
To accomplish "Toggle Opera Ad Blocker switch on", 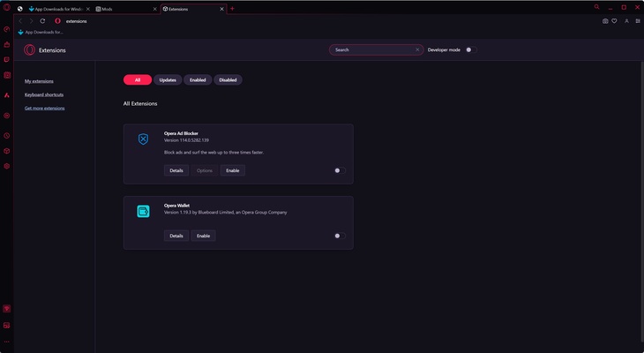I will (x=340, y=170).
